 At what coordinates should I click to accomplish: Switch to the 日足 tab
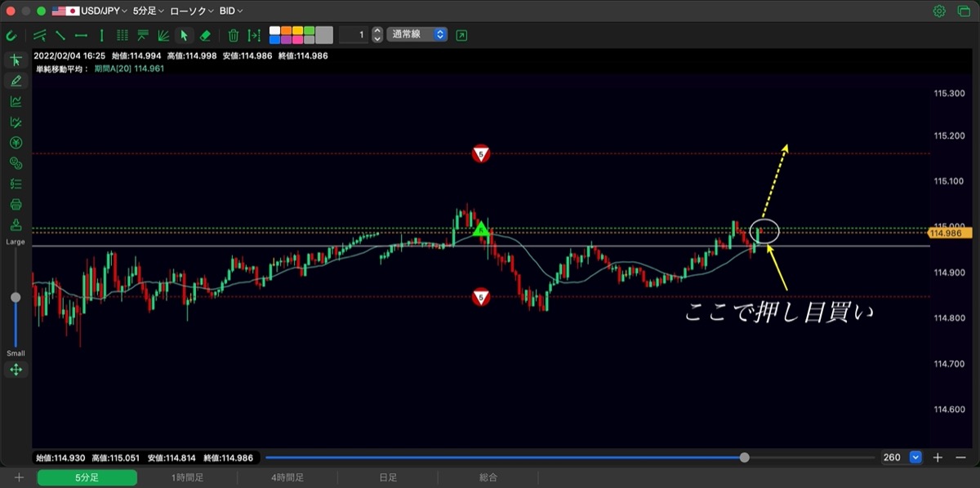(388, 477)
